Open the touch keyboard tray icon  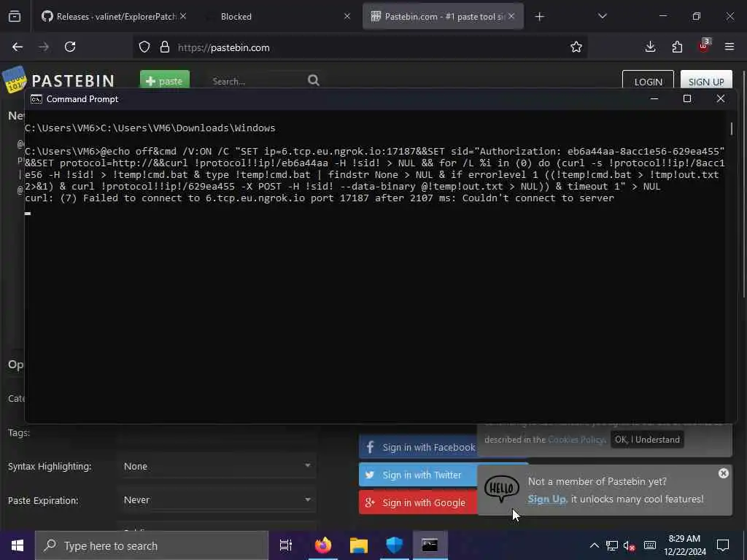[650, 545]
